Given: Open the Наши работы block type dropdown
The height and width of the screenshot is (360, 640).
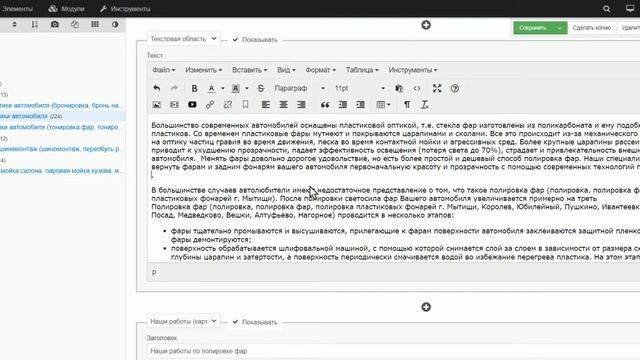Looking at the screenshot, I should [183, 321].
